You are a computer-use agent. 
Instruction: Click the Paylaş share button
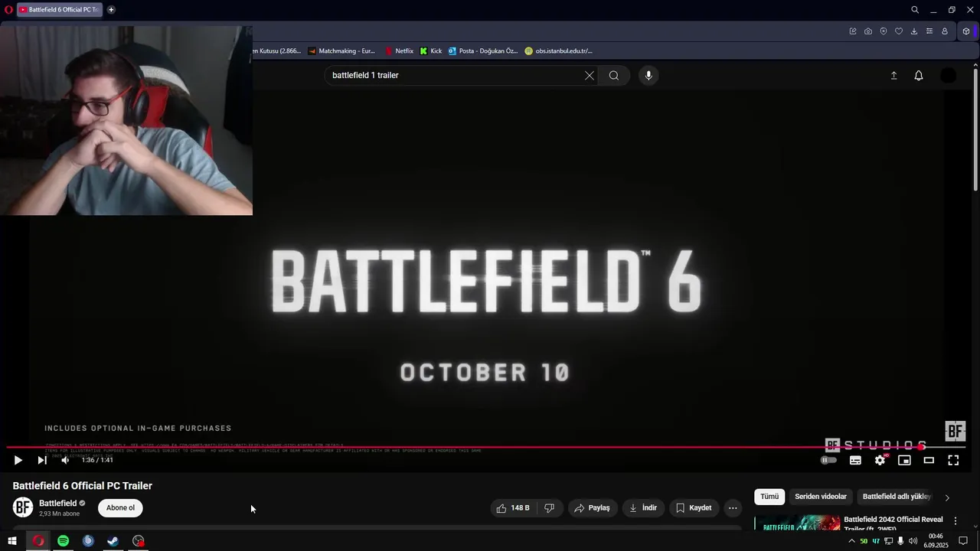(592, 508)
